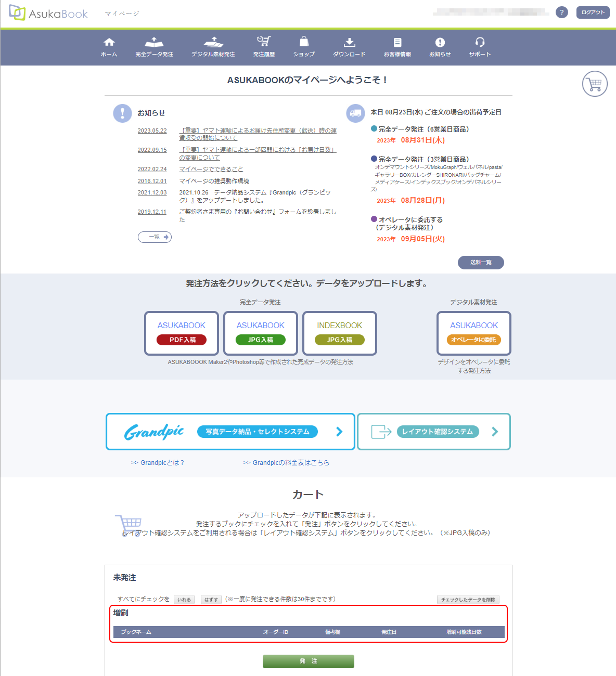
Task: Click いれる to check all items
Action: coord(184,600)
